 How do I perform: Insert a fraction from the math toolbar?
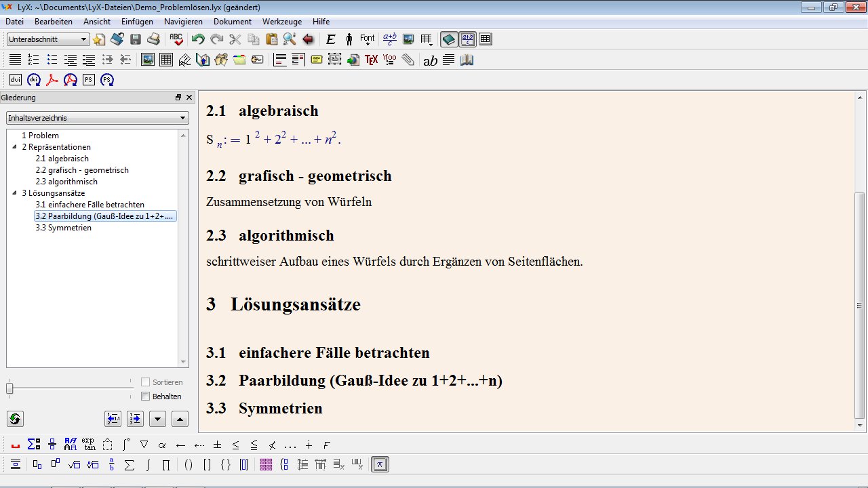(x=112, y=465)
